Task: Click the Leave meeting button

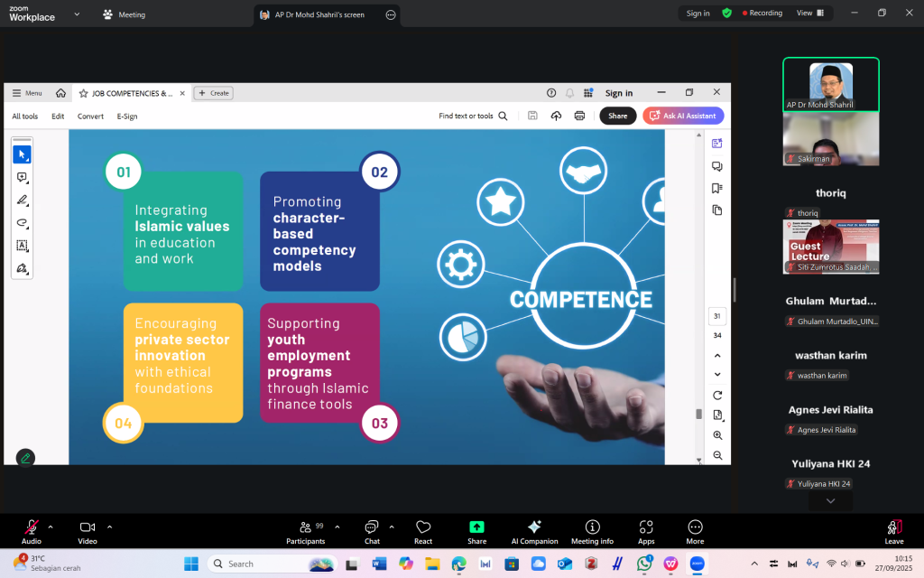Action: tap(893, 531)
